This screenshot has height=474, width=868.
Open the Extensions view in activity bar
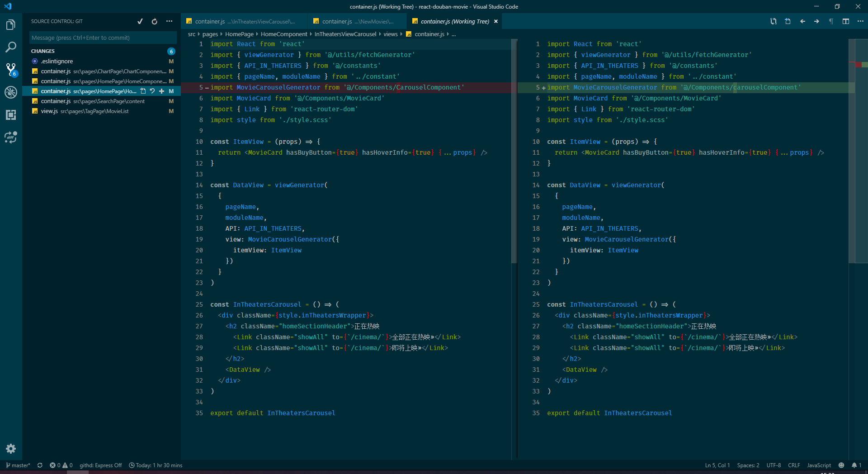[11, 115]
